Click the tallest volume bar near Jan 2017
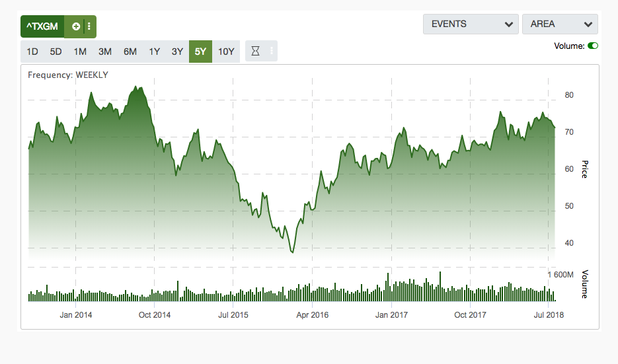618x364 pixels. [x=388, y=287]
